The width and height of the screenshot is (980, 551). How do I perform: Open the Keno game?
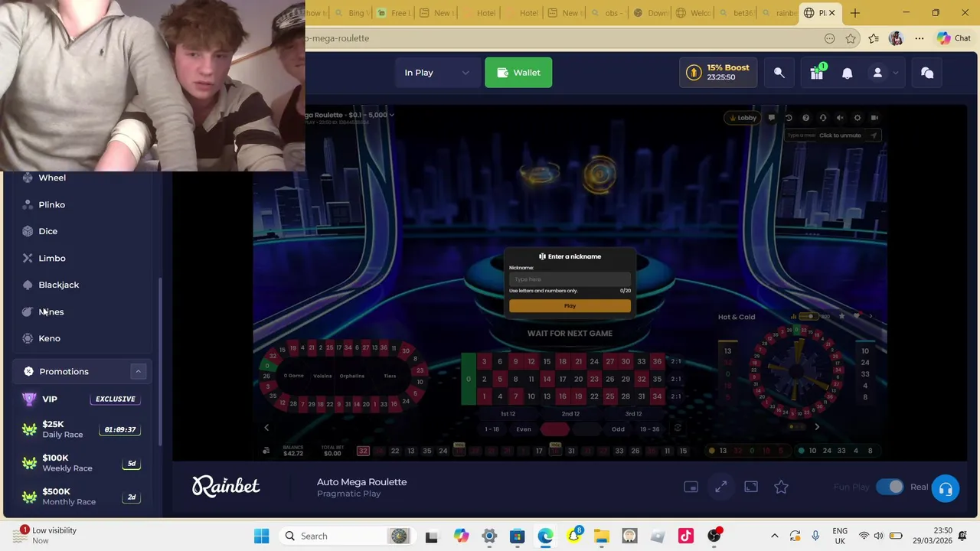pyautogui.click(x=49, y=338)
